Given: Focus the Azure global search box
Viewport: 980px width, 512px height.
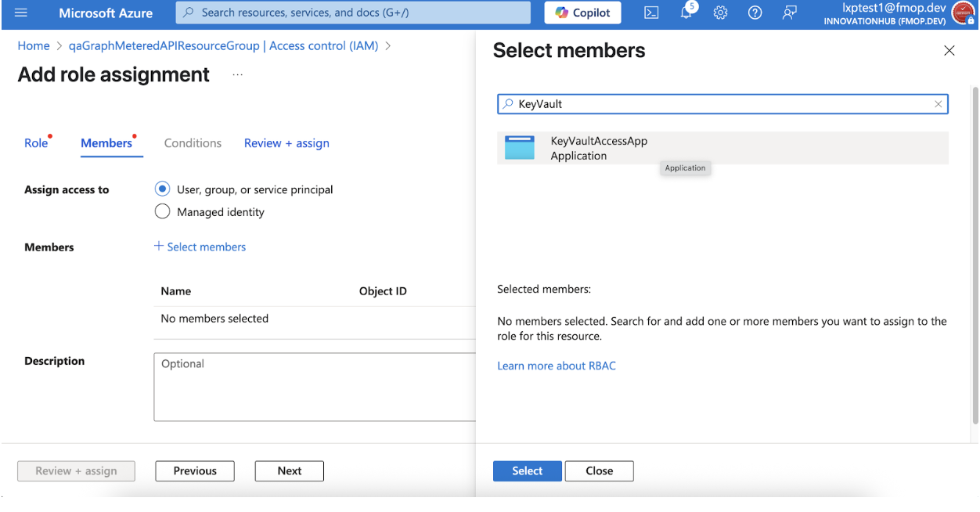Looking at the screenshot, I should tap(353, 13).
